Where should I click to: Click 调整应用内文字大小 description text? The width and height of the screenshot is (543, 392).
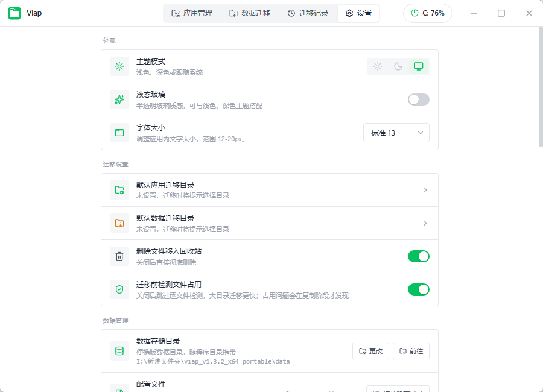click(x=191, y=139)
